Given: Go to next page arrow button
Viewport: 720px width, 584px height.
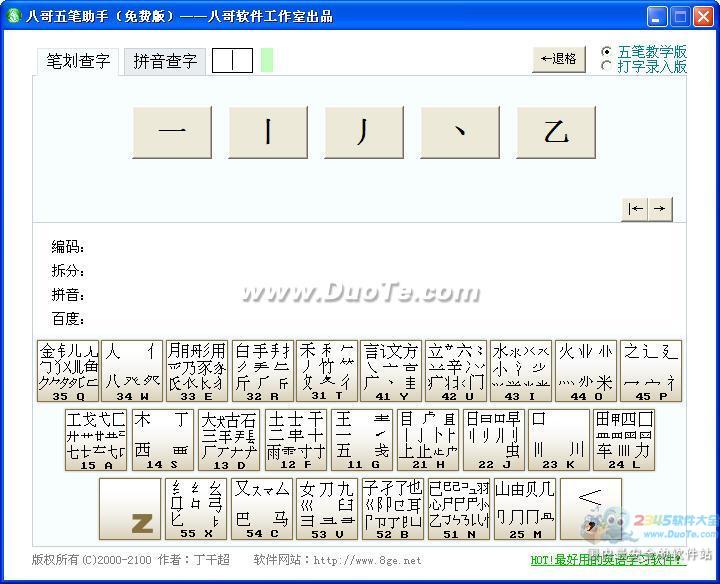Looking at the screenshot, I should coord(660,209).
